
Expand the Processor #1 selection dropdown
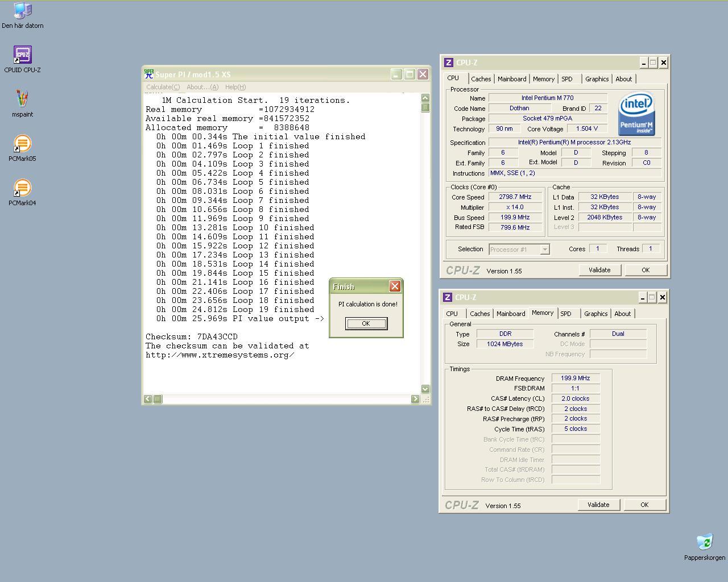[545, 250]
